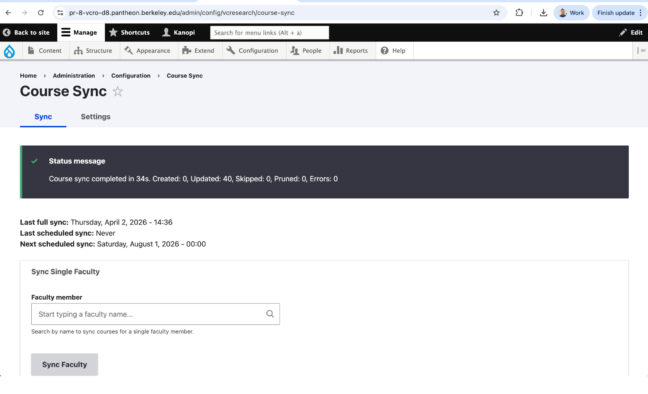Open site information icon in address bar
The height and width of the screenshot is (394, 648).
(60, 13)
